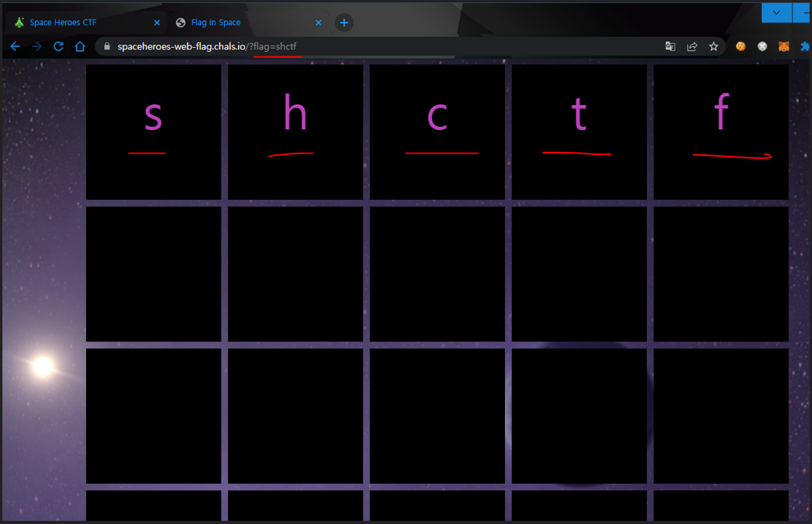Expand the tab search dropdown arrow
This screenshot has height=524, width=812.
(x=776, y=13)
